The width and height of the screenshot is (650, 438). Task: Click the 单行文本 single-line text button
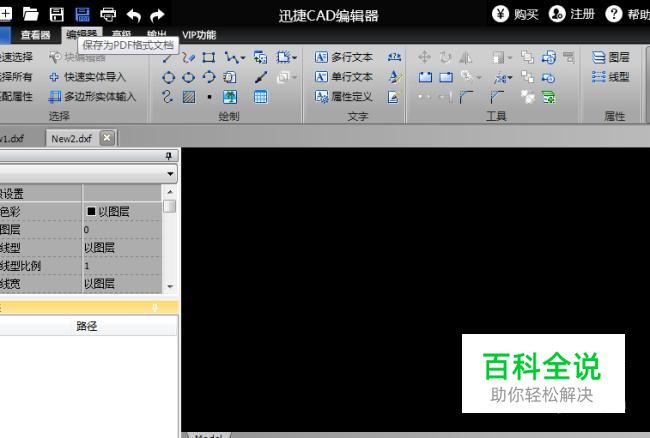[x=344, y=77]
